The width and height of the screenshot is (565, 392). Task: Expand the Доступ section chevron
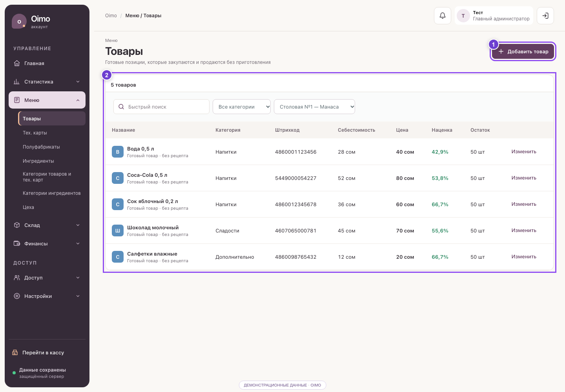pyautogui.click(x=78, y=278)
